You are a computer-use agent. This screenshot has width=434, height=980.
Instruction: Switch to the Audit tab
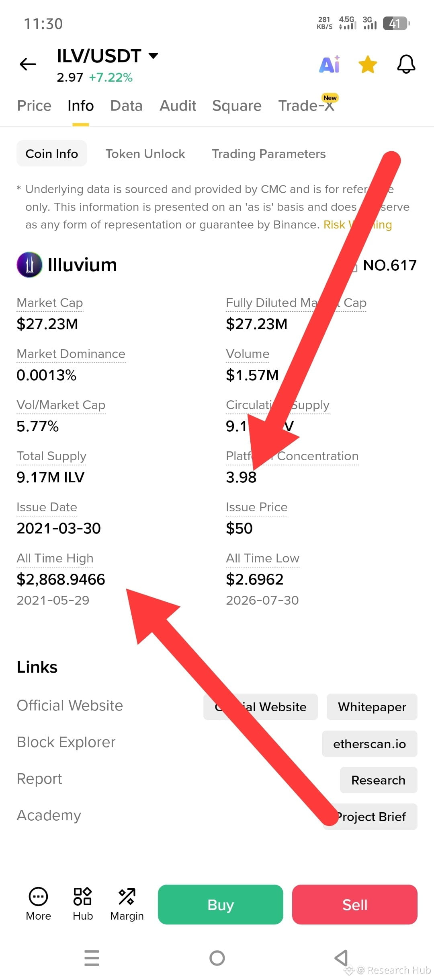click(x=178, y=106)
